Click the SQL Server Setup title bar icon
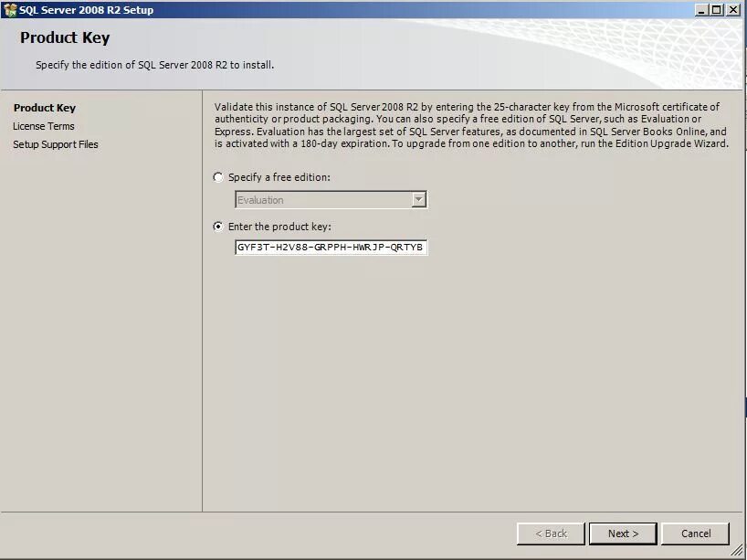 point(9,9)
